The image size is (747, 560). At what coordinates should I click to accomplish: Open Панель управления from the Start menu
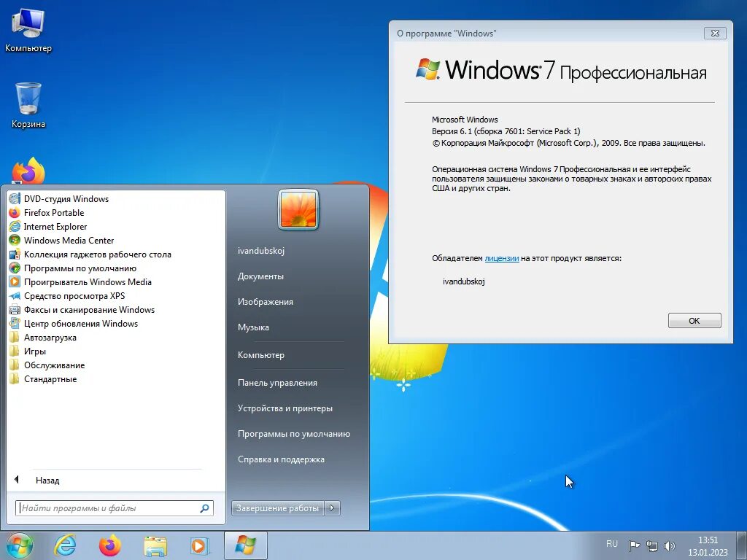(277, 382)
